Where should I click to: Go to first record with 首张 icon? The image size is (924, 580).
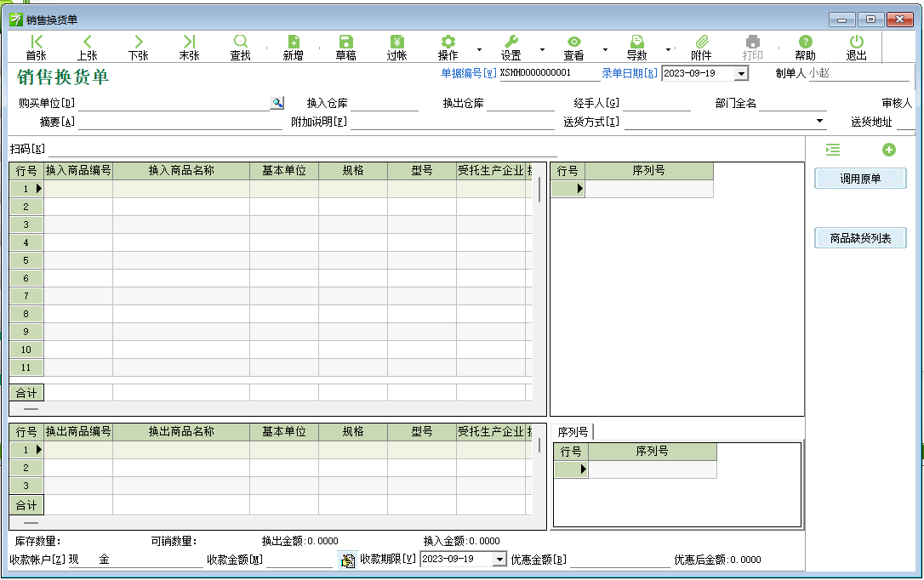(x=36, y=48)
